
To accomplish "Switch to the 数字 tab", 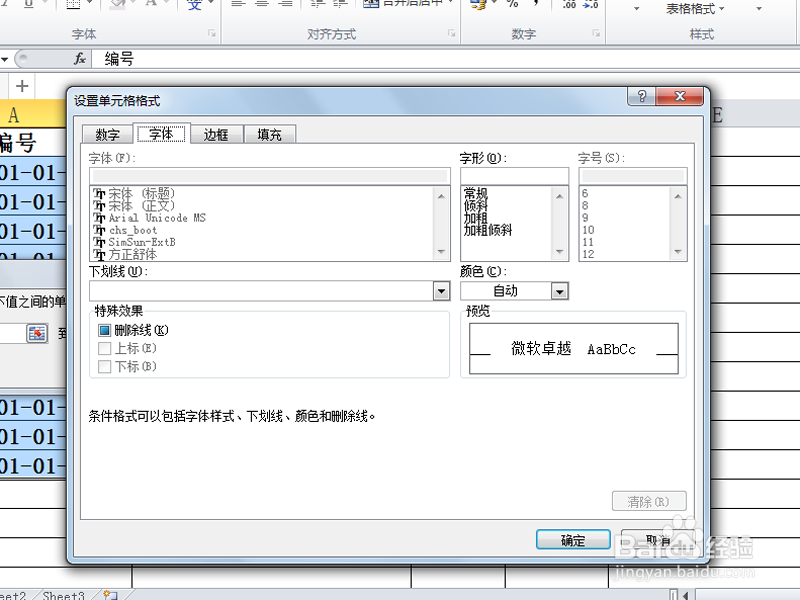I will pyautogui.click(x=108, y=135).
